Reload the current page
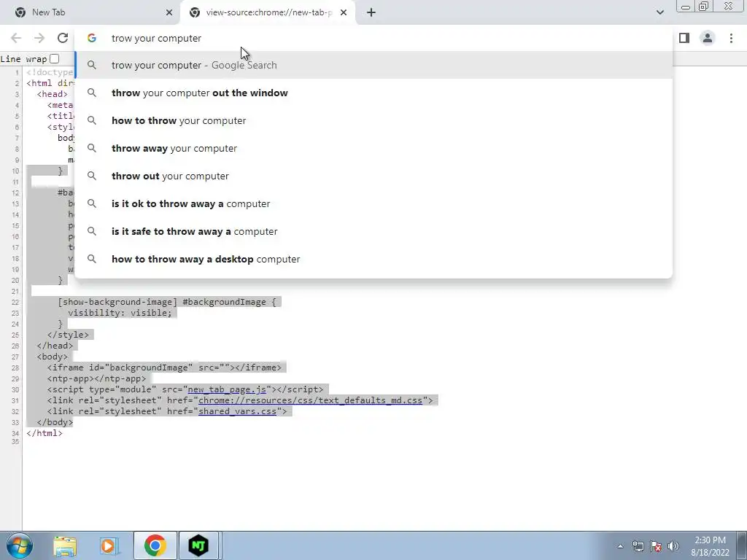Screen dimensions: 747x560 63,38
